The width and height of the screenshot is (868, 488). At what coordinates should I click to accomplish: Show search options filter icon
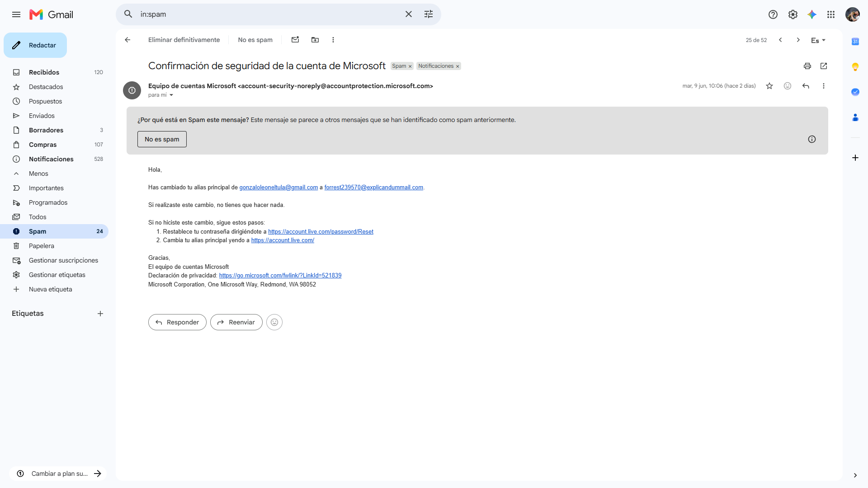pyautogui.click(x=429, y=14)
